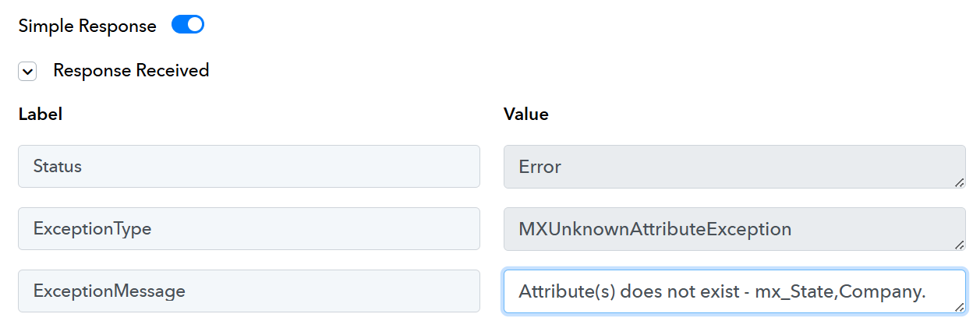The width and height of the screenshot is (980, 328).
Task: Click the Error value text area
Action: 735,167
